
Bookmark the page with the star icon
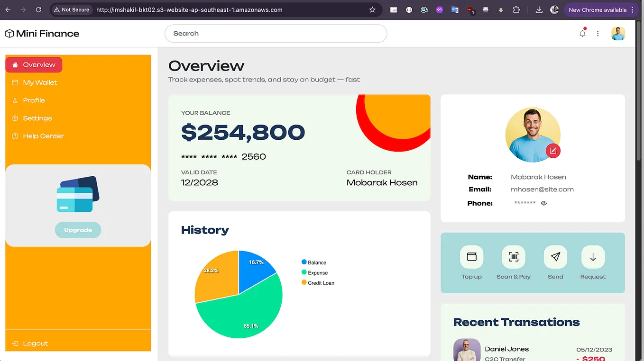[x=372, y=9]
